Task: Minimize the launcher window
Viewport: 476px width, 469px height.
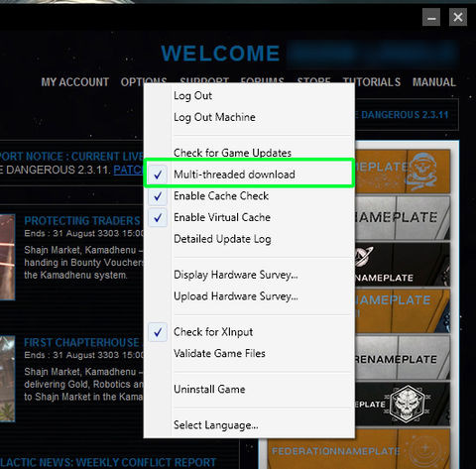Action: pyautogui.click(x=431, y=17)
